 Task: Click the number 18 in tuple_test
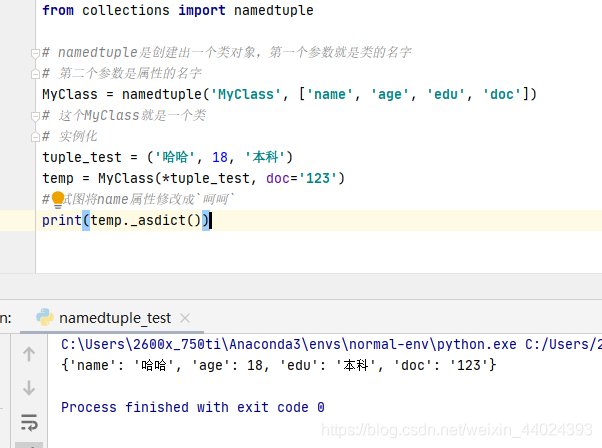(x=220, y=157)
